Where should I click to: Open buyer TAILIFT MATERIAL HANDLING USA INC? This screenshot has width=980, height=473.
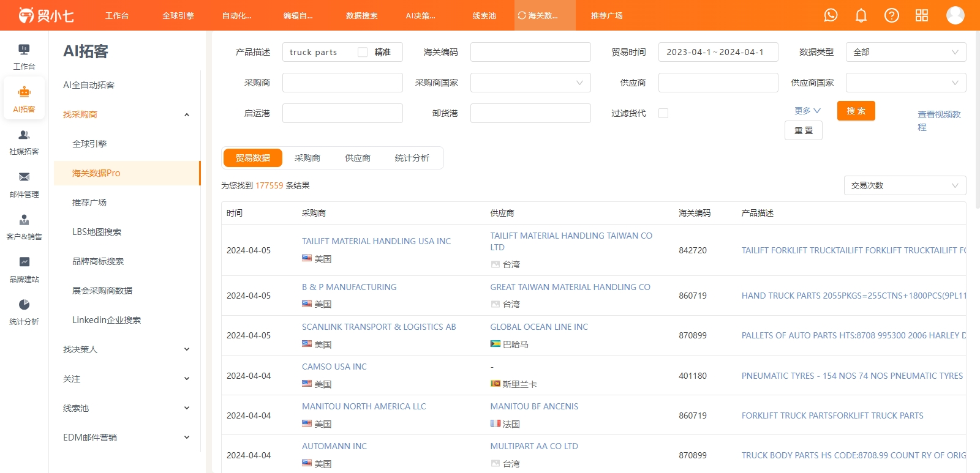[376, 241]
